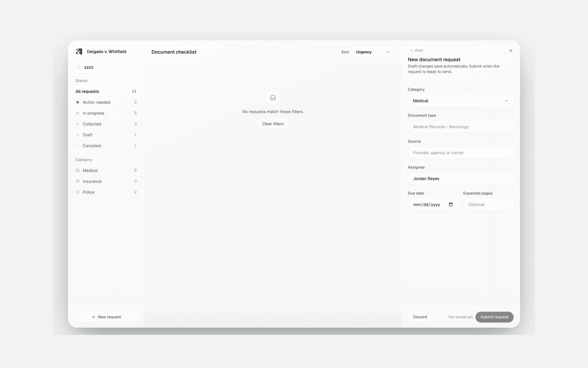Click the search field containing zzzz
This screenshot has width=588, height=368.
[106, 67]
